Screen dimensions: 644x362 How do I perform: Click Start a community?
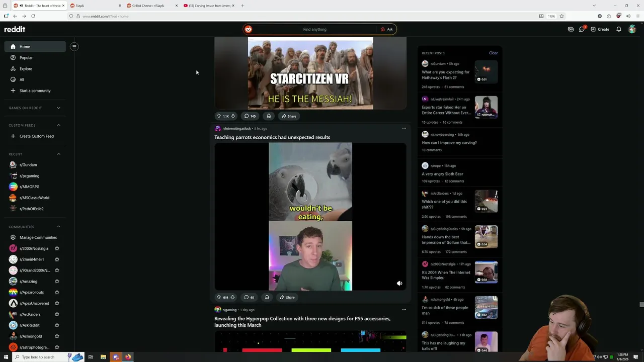tap(35, 90)
